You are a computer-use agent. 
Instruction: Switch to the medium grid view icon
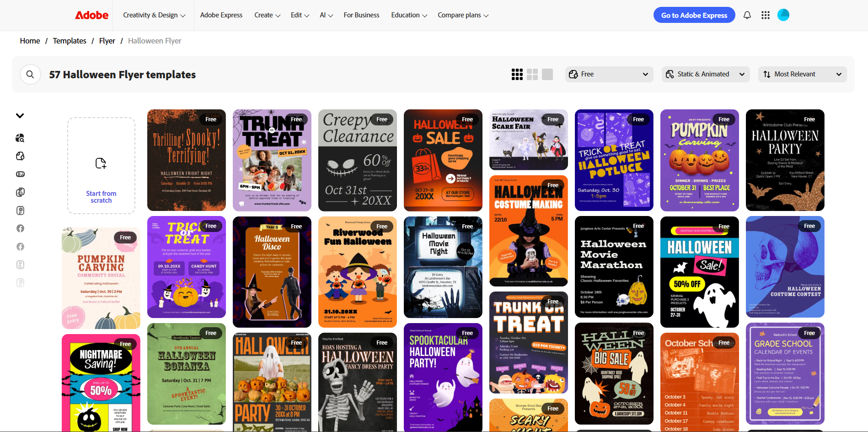532,74
